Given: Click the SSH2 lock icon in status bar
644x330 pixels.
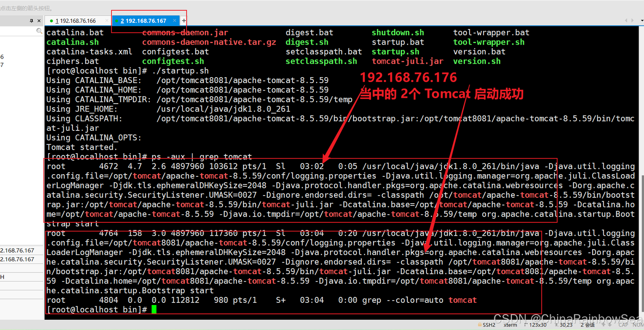Looking at the screenshot, I should [479, 325].
